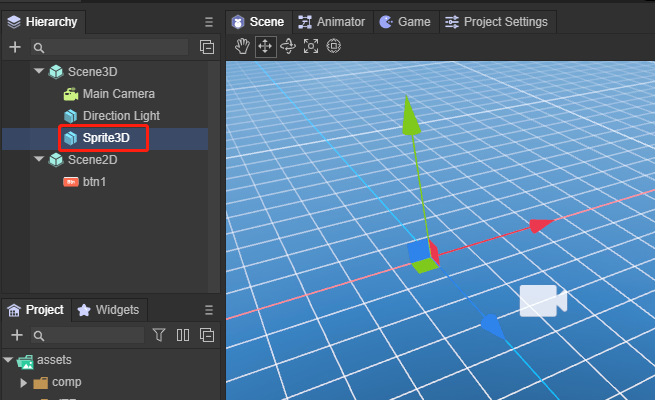Select the rotate tool
Viewport: 655px width, 400px height.
click(288, 46)
